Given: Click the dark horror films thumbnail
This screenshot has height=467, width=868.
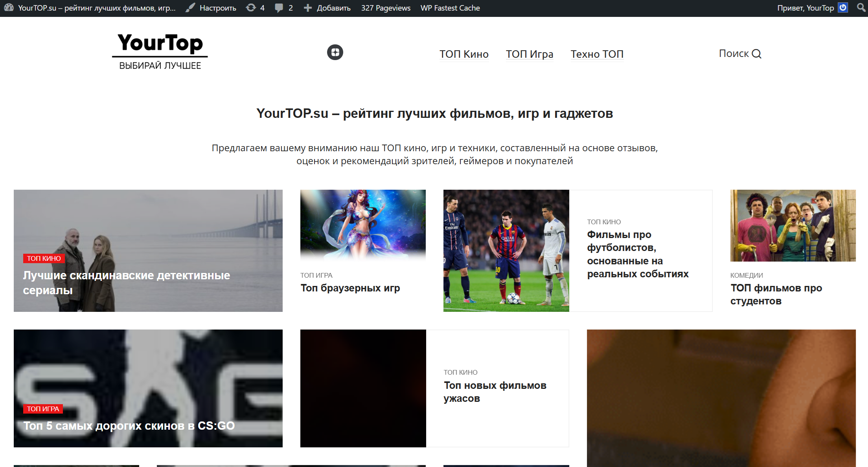Looking at the screenshot, I should pyautogui.click(x=363, y=388).
